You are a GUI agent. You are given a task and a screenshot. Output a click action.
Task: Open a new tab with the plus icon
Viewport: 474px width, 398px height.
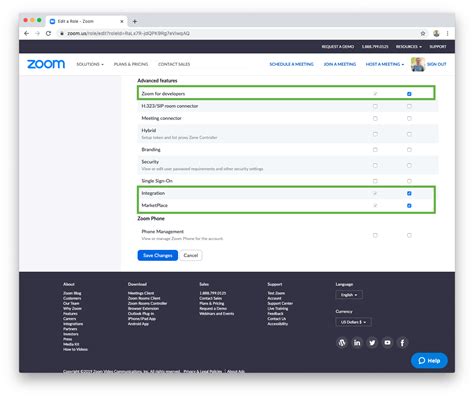coord(135,21)
